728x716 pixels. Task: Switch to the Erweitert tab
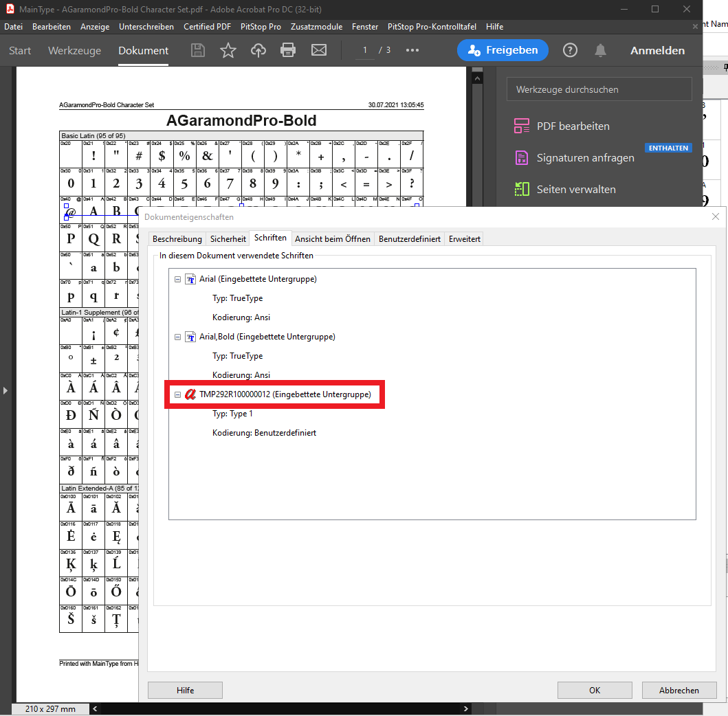pos(464,239)
